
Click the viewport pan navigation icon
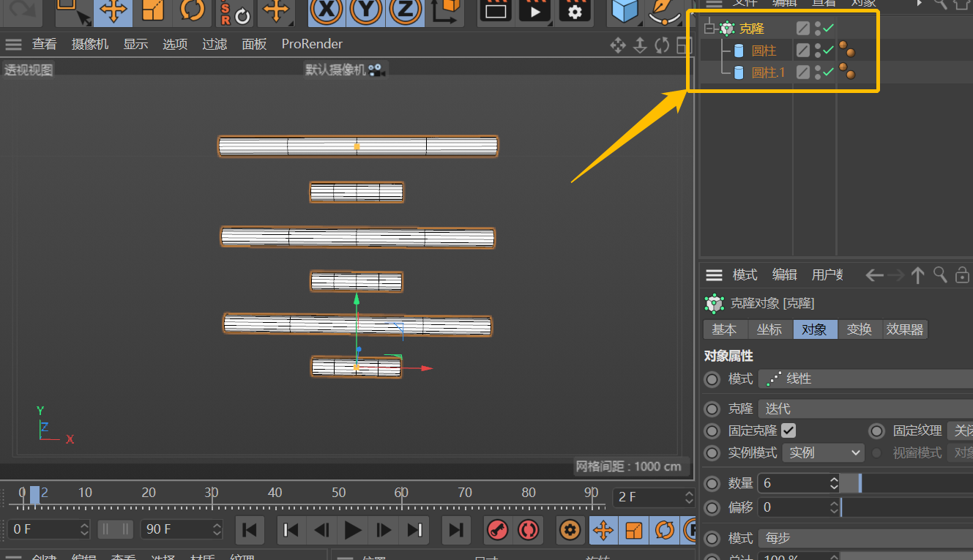[x=618, y=45]
